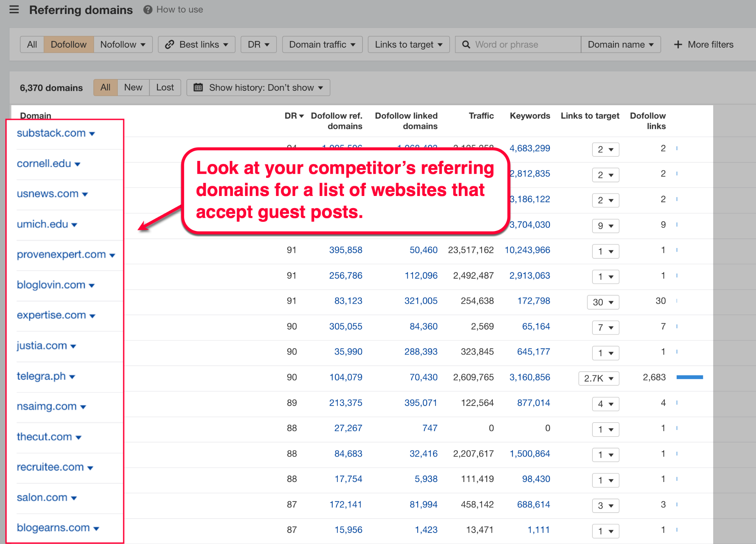Open the hamburger menu icon

click(14, 10)
